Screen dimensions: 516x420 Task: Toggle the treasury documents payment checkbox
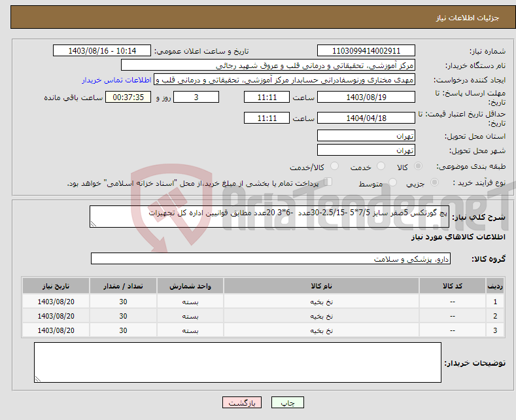coord(328,182)
